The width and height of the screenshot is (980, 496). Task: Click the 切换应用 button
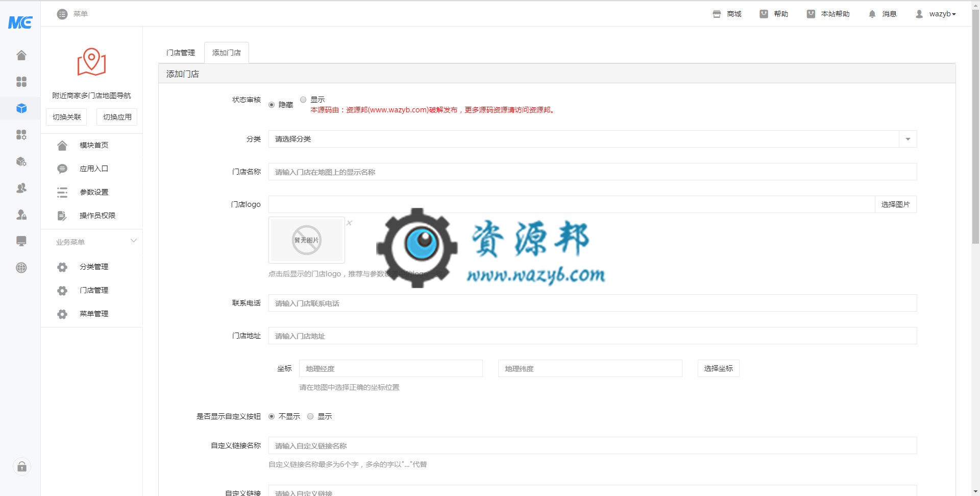click(x=117, y=117)
